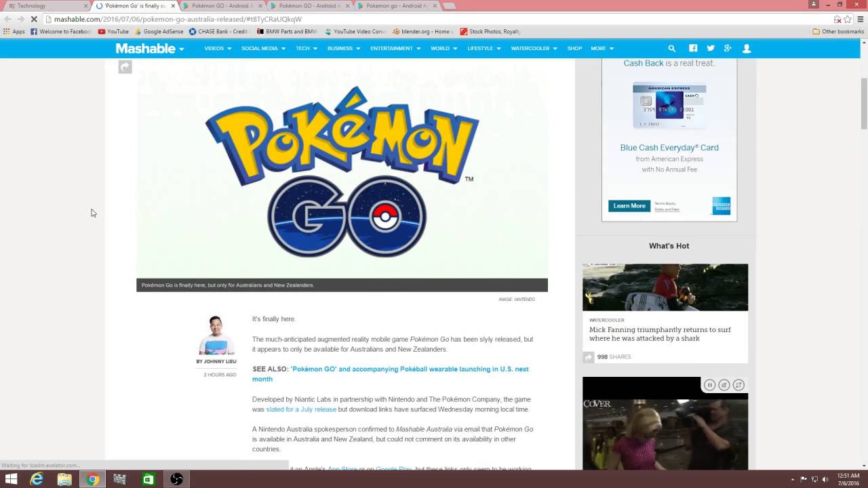The width and height of the screenshot is (868, 488).
Task: Open the Chrome menu button
Action: 861,20
